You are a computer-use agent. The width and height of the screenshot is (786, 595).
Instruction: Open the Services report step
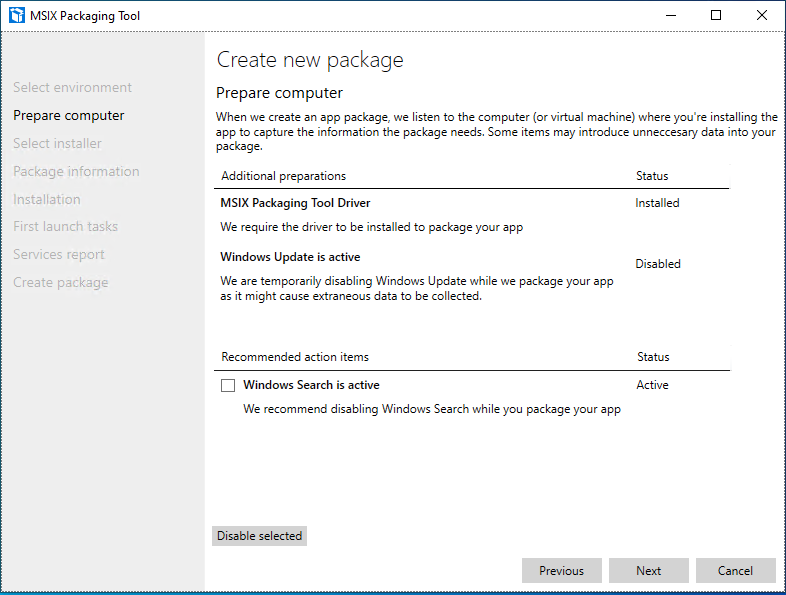pyautogui.click(x=59, y=255)
